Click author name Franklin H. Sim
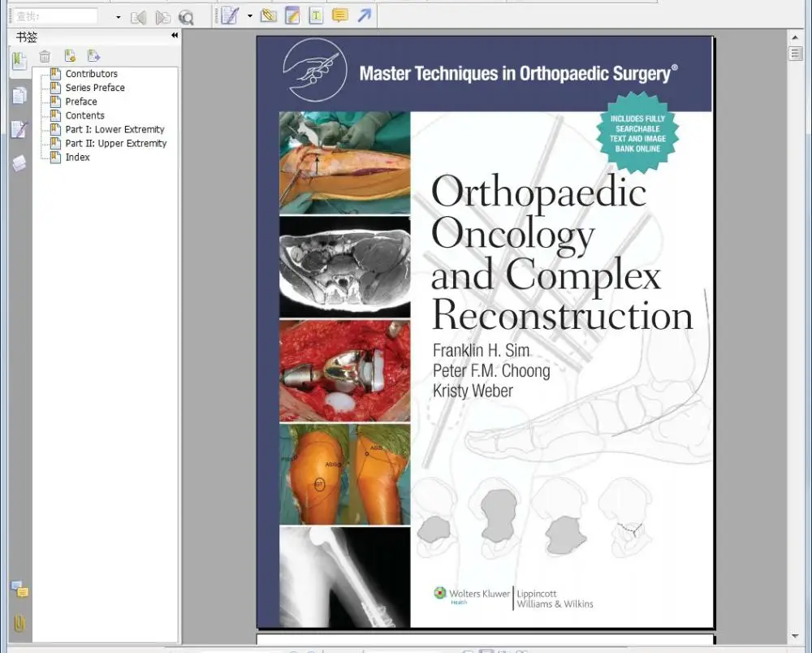The height and width of the screenshot is (653, 812). (x=481, y=351)
